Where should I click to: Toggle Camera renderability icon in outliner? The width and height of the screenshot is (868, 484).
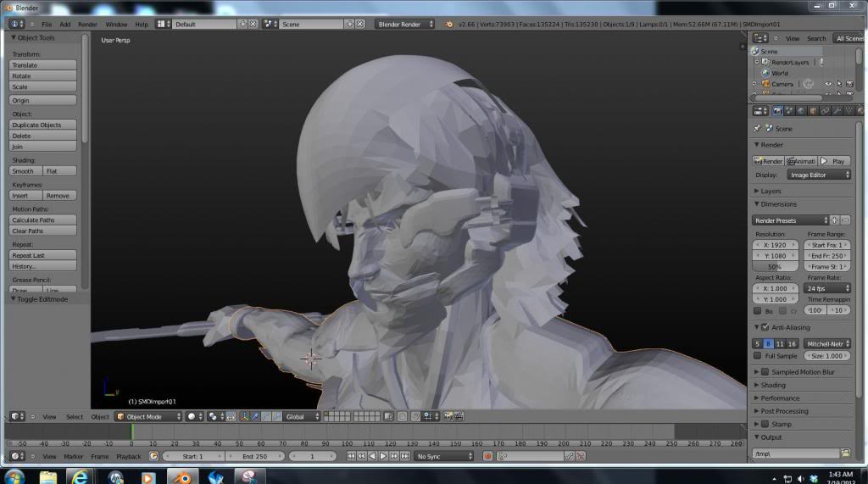[x=849, y=84]
